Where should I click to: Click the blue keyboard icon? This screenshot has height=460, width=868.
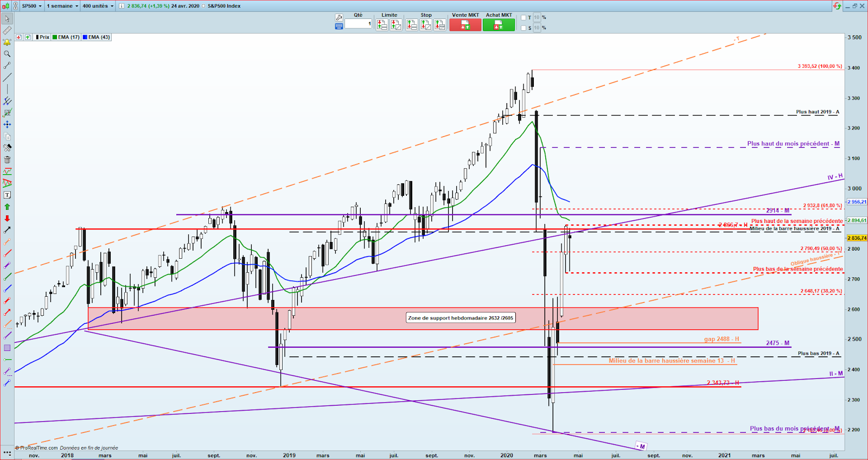pos(339,25)
